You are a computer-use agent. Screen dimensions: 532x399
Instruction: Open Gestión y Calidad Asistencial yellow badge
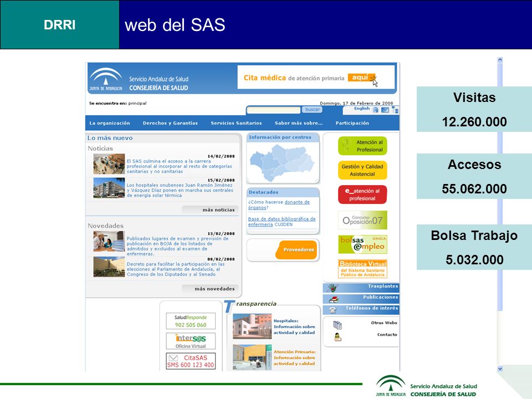(362, 170)
